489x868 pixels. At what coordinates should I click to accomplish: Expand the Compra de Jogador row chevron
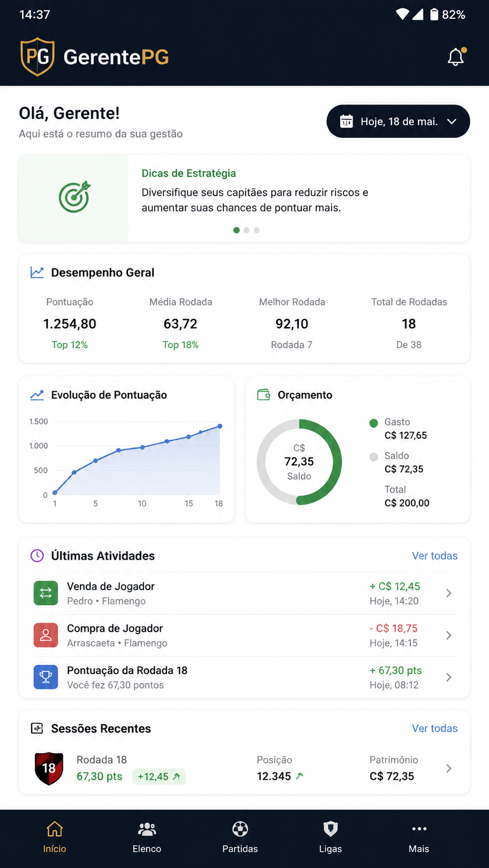click(449, 635)
